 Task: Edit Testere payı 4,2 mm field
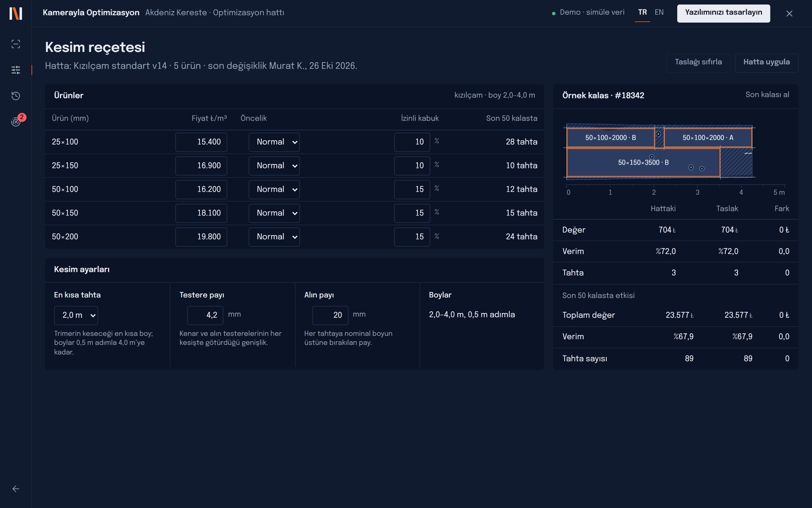pyautogui.click(x=205, y=315)
